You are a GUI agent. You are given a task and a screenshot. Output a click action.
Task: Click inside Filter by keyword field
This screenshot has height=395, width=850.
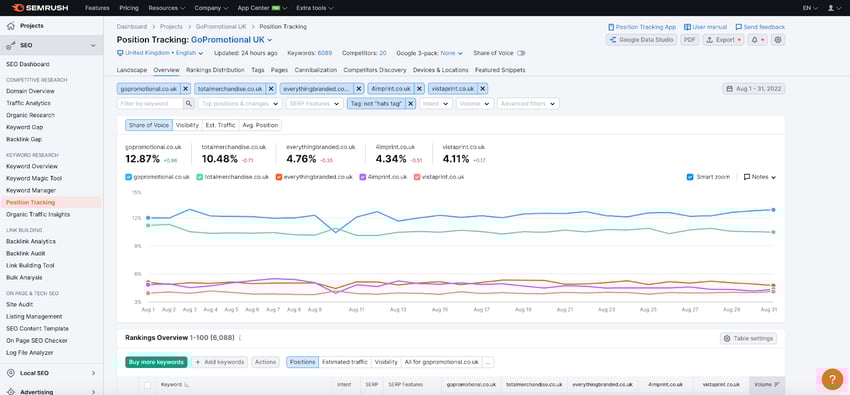pyautogui.click(x=150, y=103)
